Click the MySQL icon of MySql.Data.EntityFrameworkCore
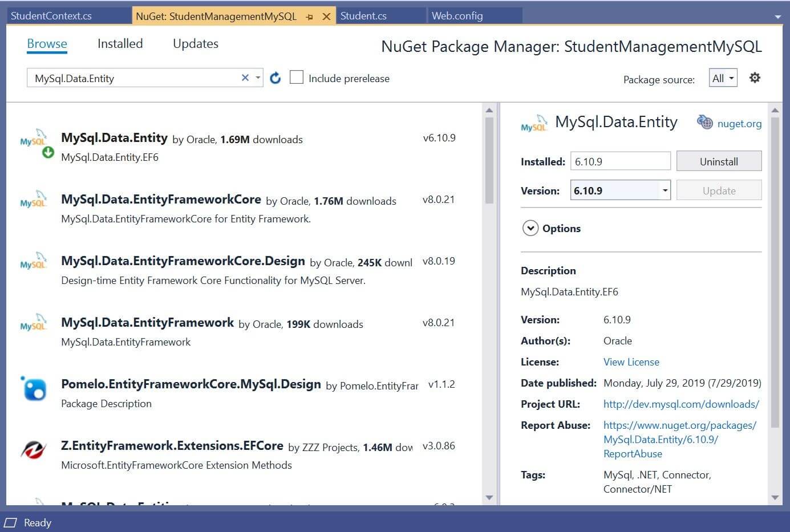Screen dimensions: 790x532 click(x=34, y=201)
